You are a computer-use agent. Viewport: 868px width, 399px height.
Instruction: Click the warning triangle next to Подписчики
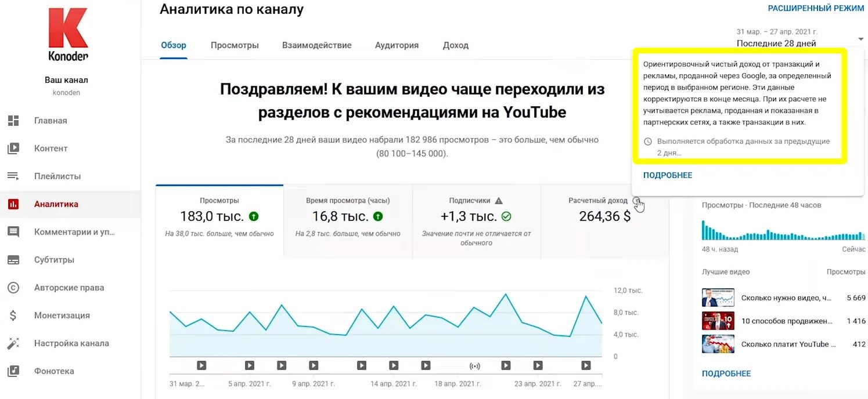click(x=498, y=201)
